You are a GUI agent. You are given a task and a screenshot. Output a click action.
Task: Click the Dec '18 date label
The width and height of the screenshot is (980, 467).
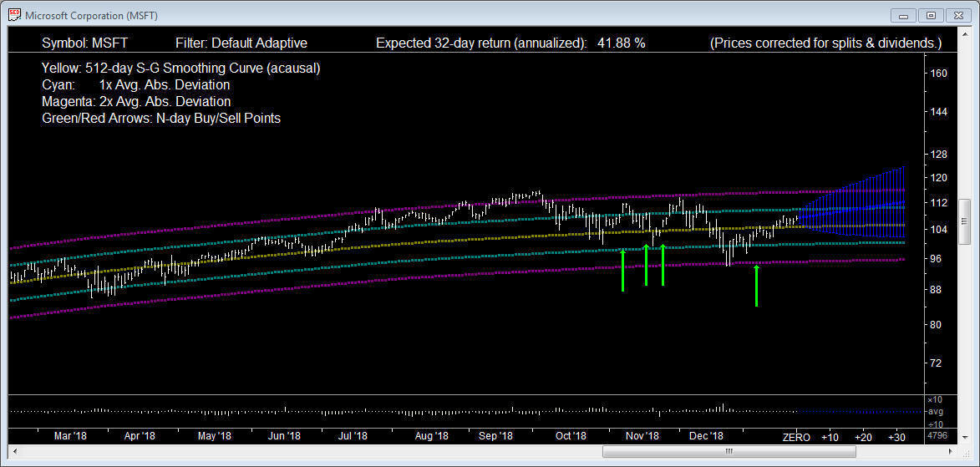[707, 436]
